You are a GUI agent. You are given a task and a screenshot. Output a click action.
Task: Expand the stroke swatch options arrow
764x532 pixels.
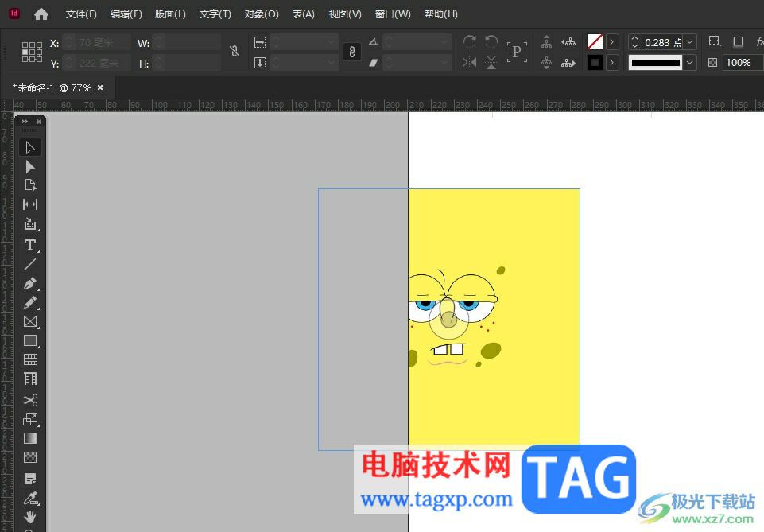[612, 63]
